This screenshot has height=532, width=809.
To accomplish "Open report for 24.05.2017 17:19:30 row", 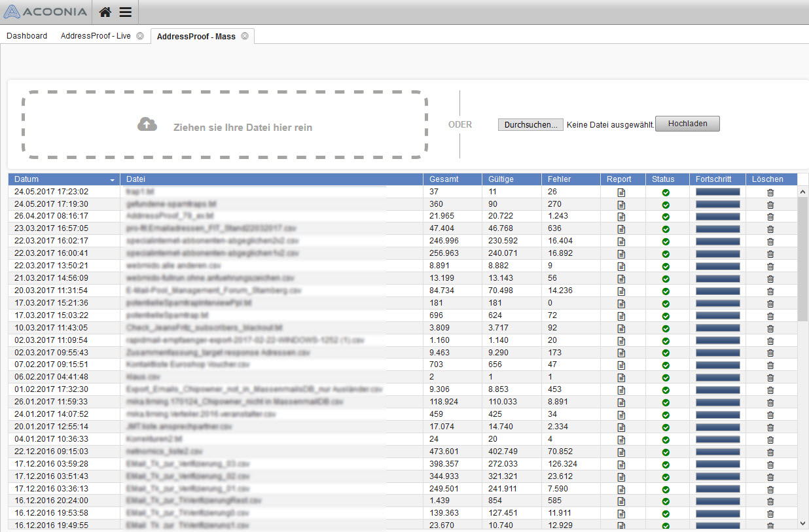I will [621, 205].
